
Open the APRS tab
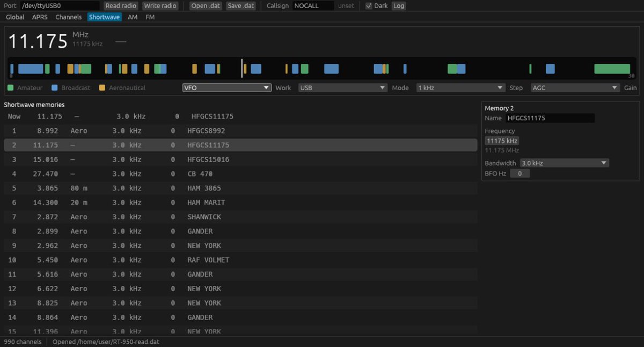[x=40, y=17]
